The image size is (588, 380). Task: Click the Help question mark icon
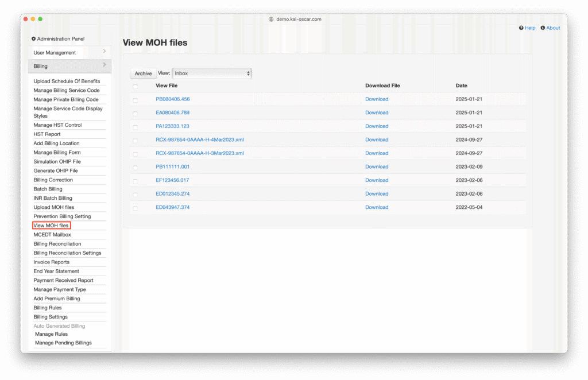coord(521,28)
